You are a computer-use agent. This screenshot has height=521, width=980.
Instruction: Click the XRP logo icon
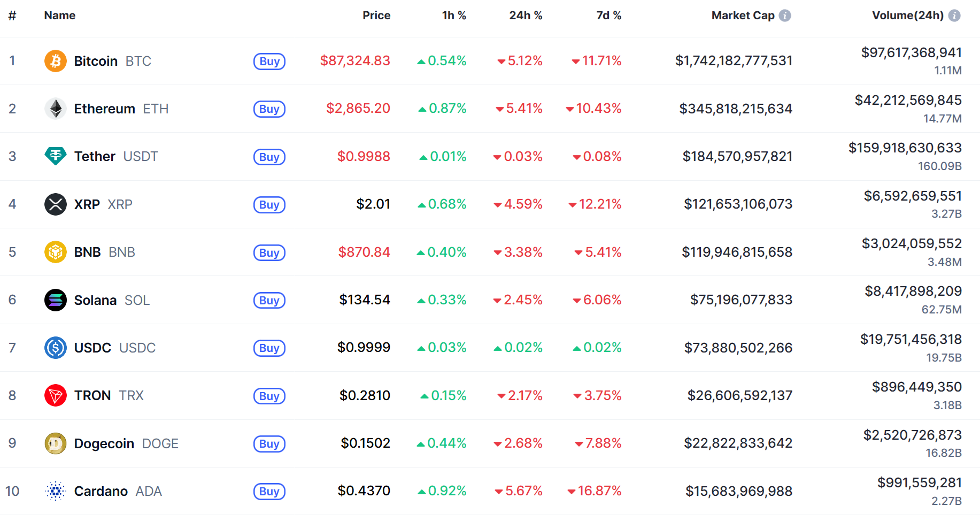click(x=56, y=204)
